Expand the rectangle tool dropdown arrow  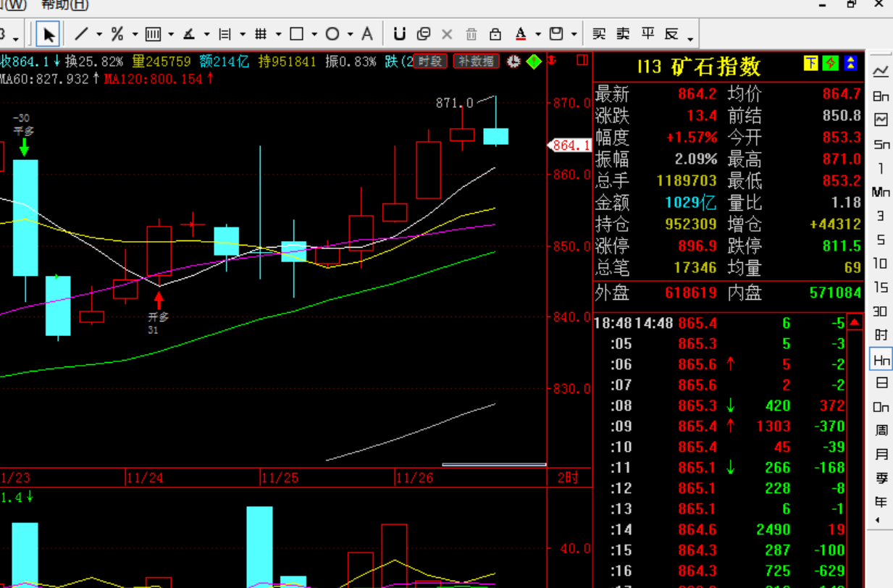tap(314, 34)
